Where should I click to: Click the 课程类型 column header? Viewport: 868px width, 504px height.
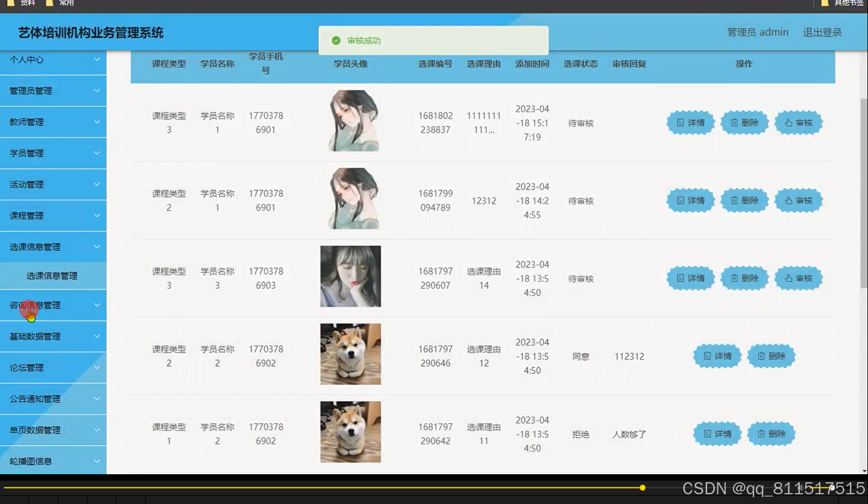point(169,64)
